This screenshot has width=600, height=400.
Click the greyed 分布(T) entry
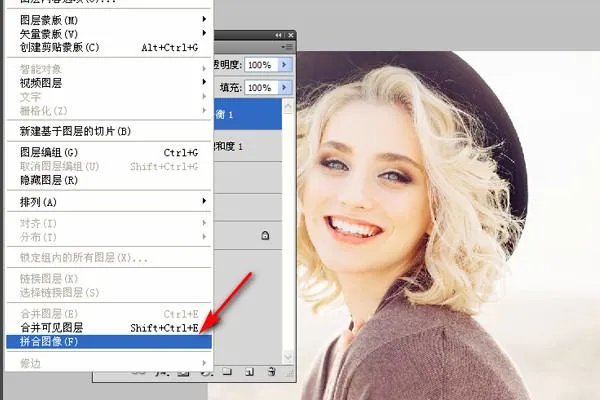click(x=109, y=237)
